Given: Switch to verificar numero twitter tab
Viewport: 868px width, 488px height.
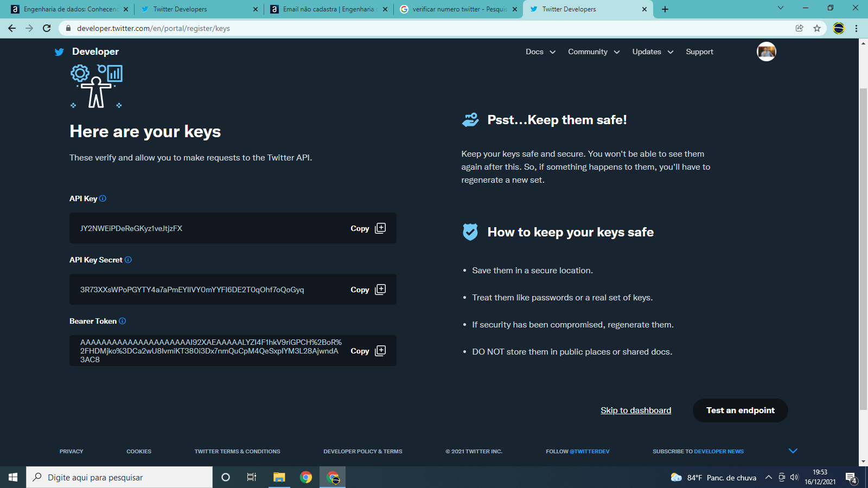Looking at the screenshot, I should (x=458, y=9).
